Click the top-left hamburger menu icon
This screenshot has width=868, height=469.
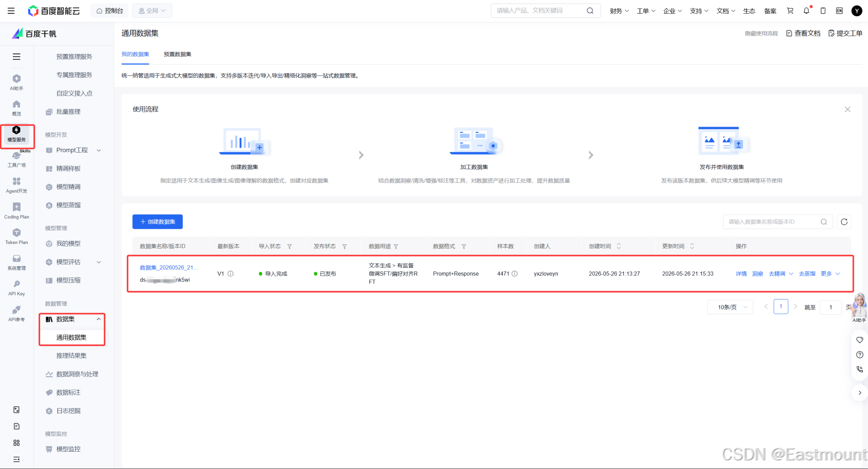click(11, 11)
